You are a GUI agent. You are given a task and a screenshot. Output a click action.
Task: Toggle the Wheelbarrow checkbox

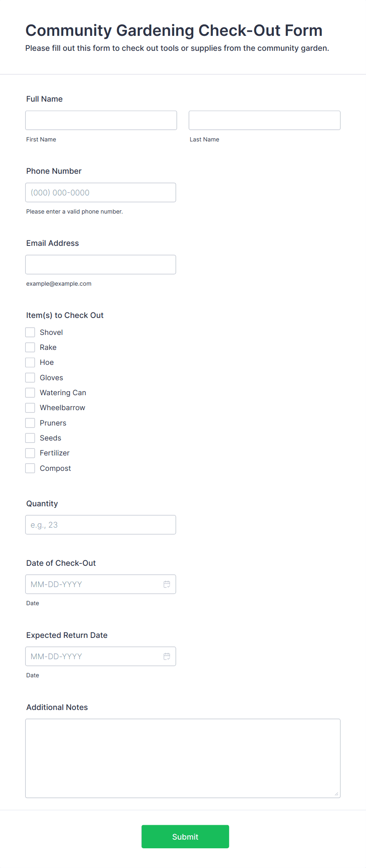30,408
